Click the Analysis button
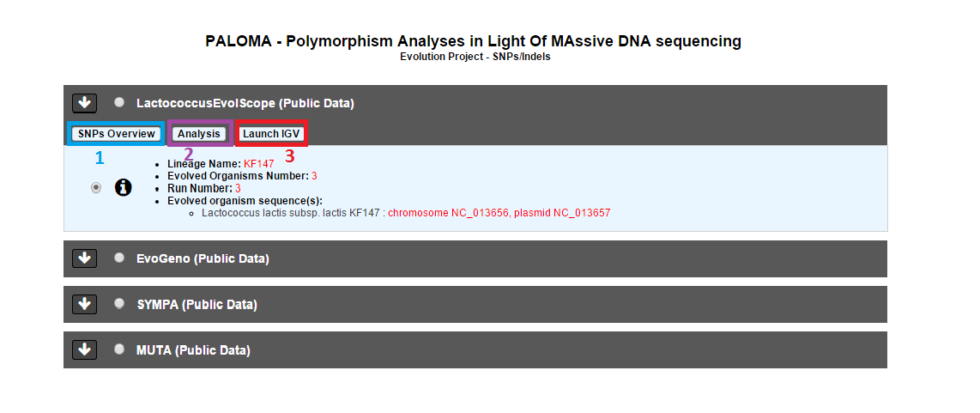This screenshot has width=980, height=413. (x=199, y=133)
